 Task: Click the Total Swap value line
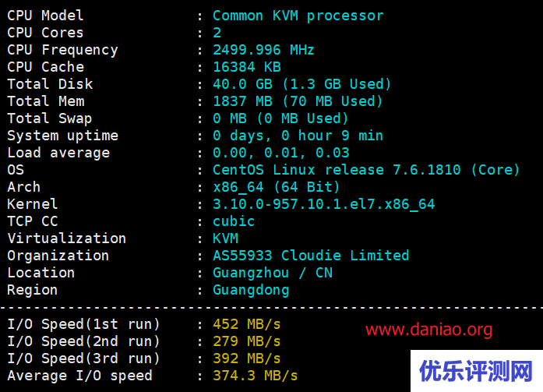pyautogui.click(x=280, y=118)
